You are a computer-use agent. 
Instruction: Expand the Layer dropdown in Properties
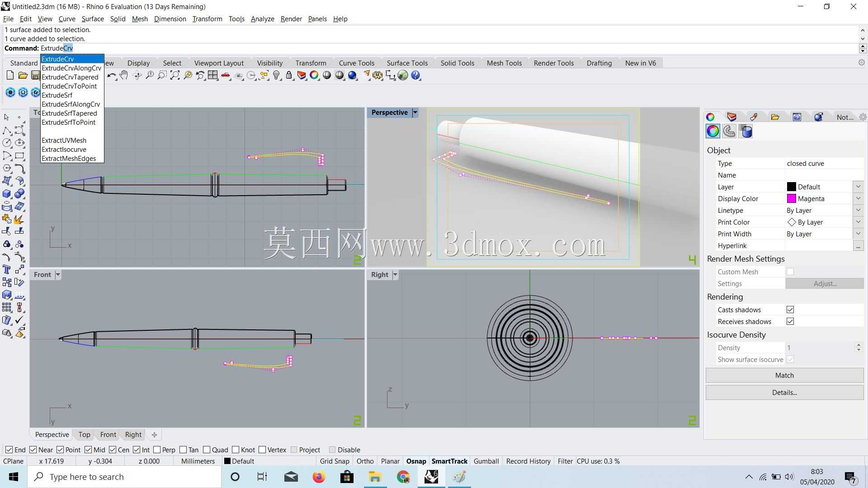[x=858, y=187]
